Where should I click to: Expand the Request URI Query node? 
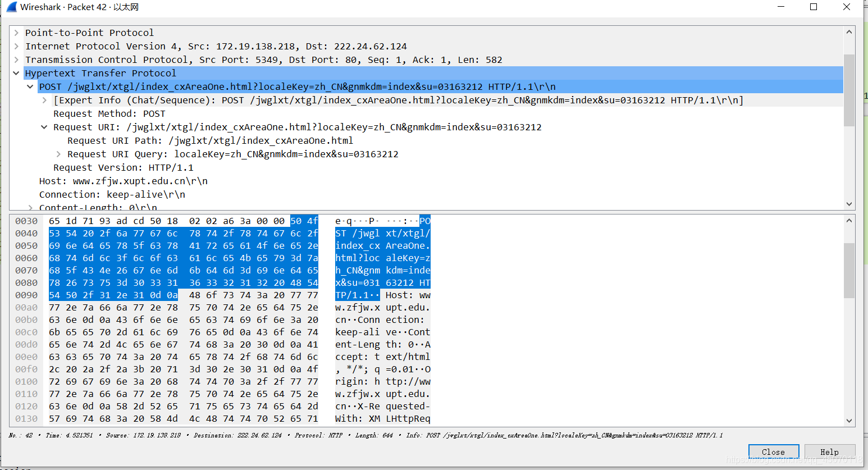click(58, 154)
